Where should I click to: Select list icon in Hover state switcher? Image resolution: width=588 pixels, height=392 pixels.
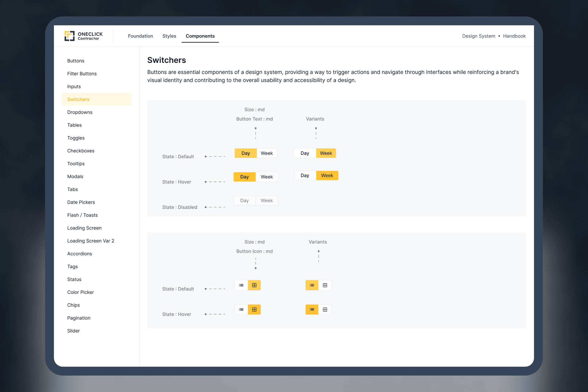(x=241, y=310)
